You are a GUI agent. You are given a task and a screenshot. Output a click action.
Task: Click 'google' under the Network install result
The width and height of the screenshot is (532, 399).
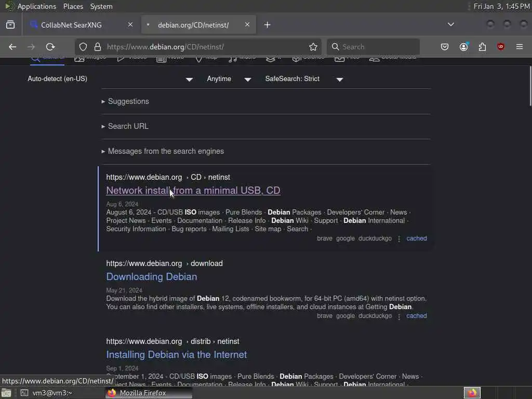point(345,238)
